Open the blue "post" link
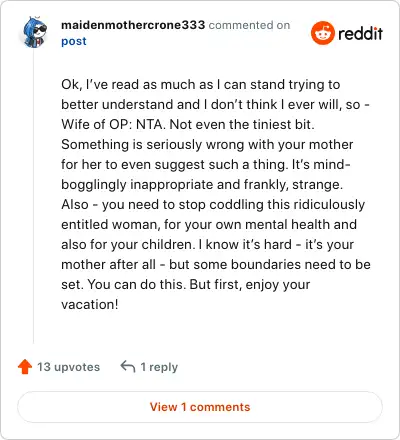This screenshot has height=440, width=400. point(74,41)
